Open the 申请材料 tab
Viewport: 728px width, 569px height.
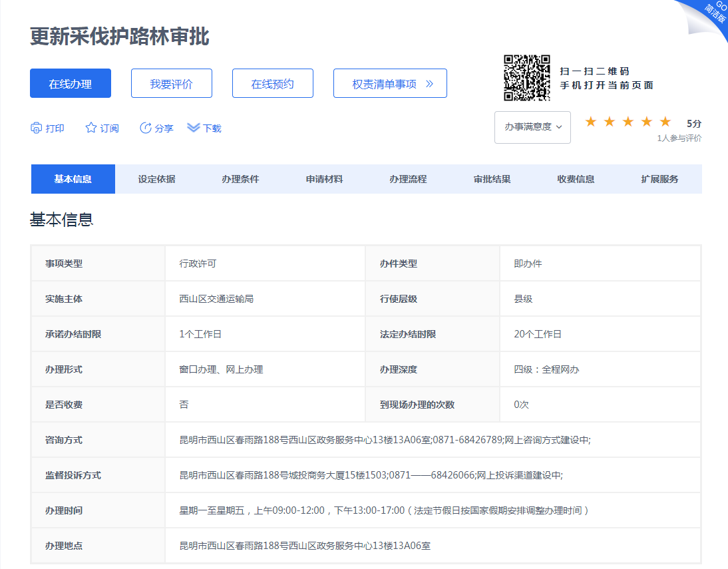324,179
